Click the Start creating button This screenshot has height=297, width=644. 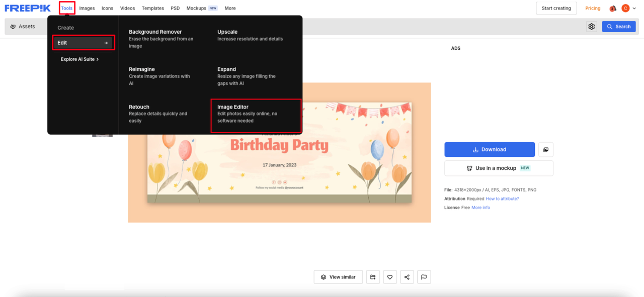coord(556,8)
